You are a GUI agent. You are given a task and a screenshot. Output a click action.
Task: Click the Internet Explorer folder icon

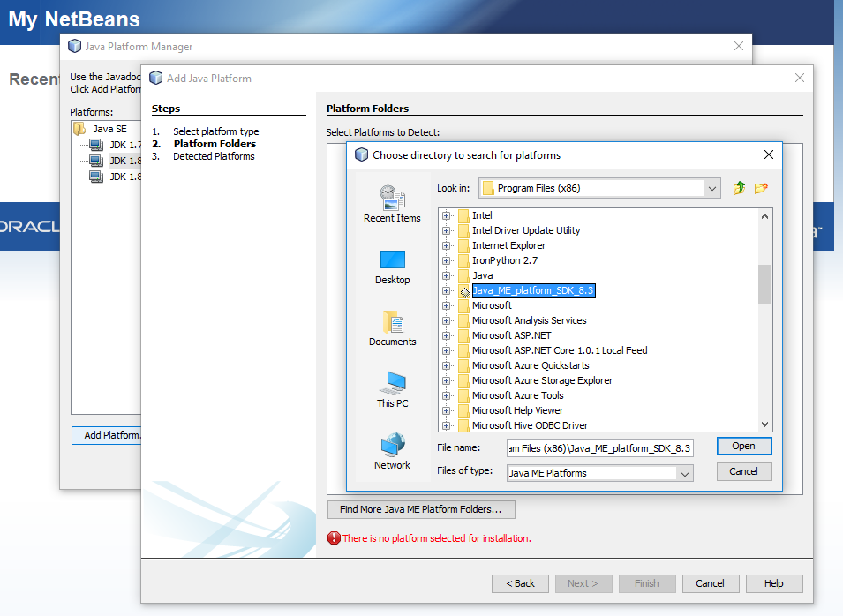tap(463, 245)
